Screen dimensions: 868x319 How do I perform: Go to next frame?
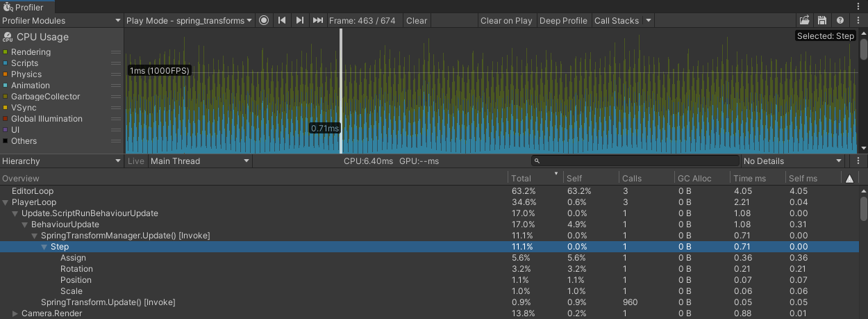click(x=299, y=20)
